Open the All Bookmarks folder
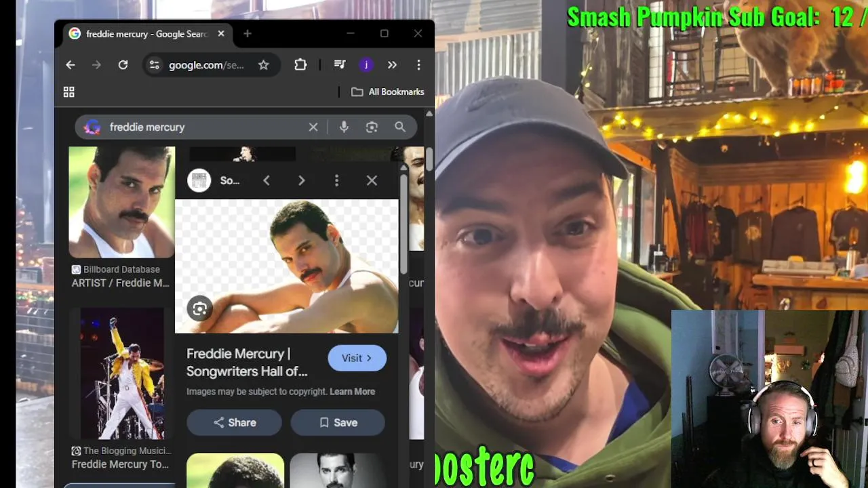Screen dimensions: 868x488 (x=387, y=92)
